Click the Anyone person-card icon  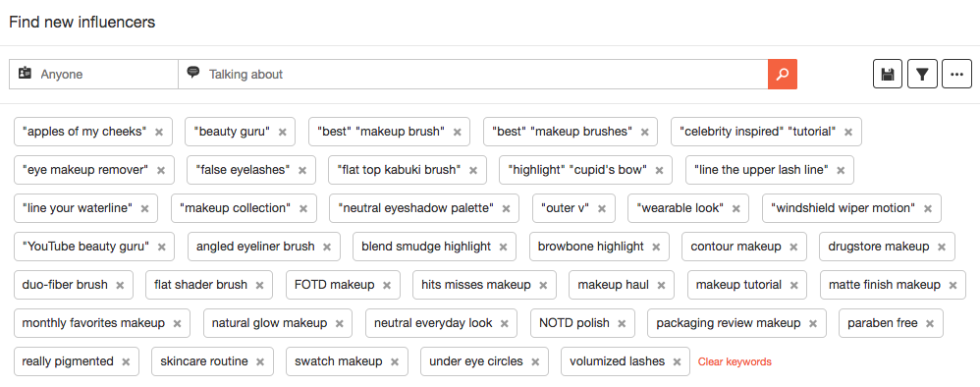click(25, 73)
